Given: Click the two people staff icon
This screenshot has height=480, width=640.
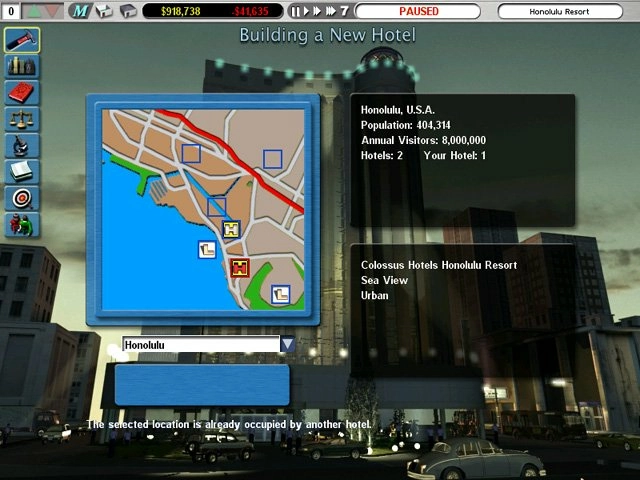Looking at the screenshot, I should (x=20, y=224).
